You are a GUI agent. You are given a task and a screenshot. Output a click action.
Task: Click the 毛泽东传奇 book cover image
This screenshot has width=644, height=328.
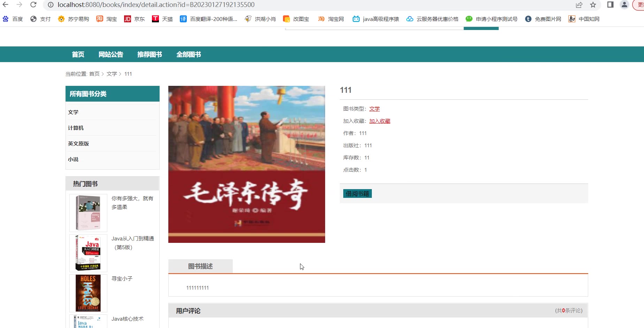point(247,164)
